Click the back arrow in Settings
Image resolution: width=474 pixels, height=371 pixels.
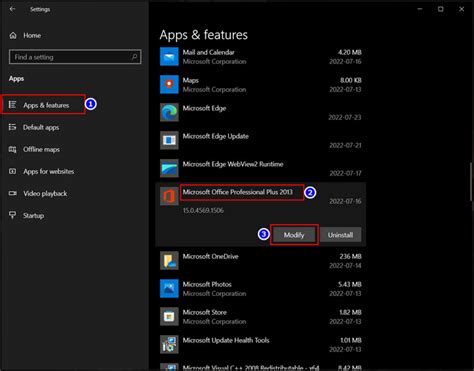point(13,9)
